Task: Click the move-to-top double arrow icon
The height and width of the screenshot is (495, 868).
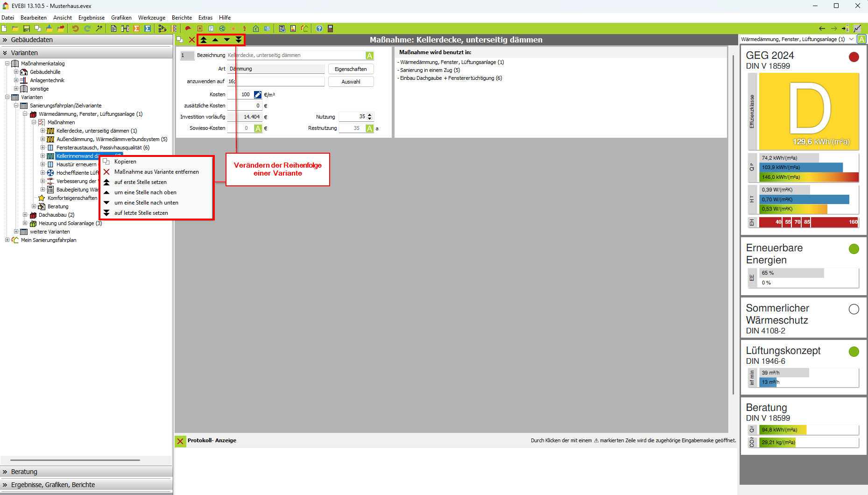Action: click(x=204, y=40)
